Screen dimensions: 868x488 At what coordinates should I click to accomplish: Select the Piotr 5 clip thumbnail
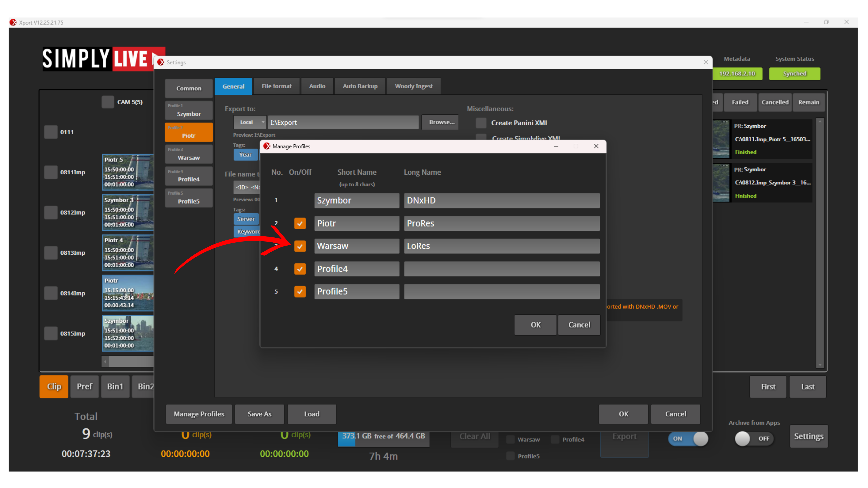click(128, 172)
